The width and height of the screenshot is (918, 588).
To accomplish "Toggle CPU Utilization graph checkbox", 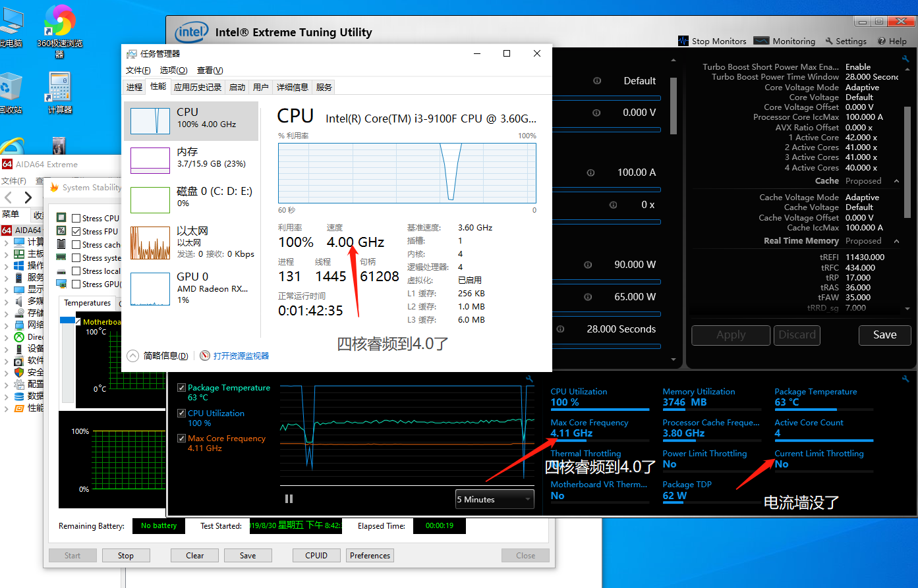I will pyautogui.click(x=181, y=414).
